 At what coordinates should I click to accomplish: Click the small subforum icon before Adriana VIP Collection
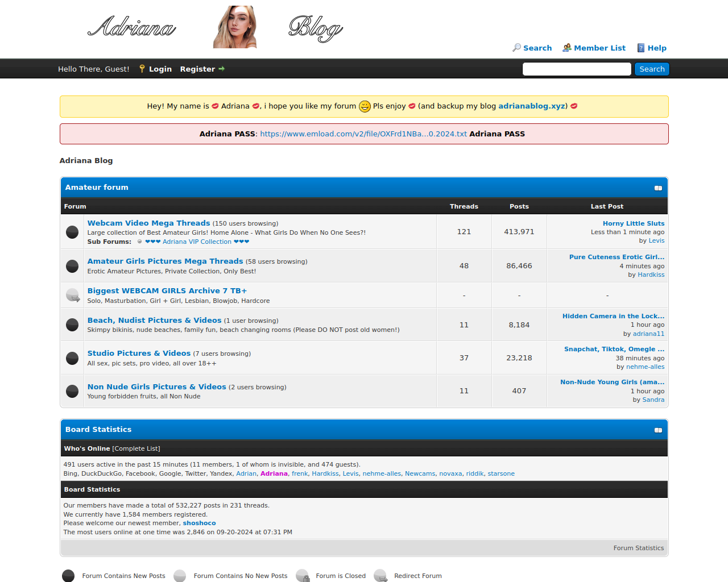tap(139, 242)
